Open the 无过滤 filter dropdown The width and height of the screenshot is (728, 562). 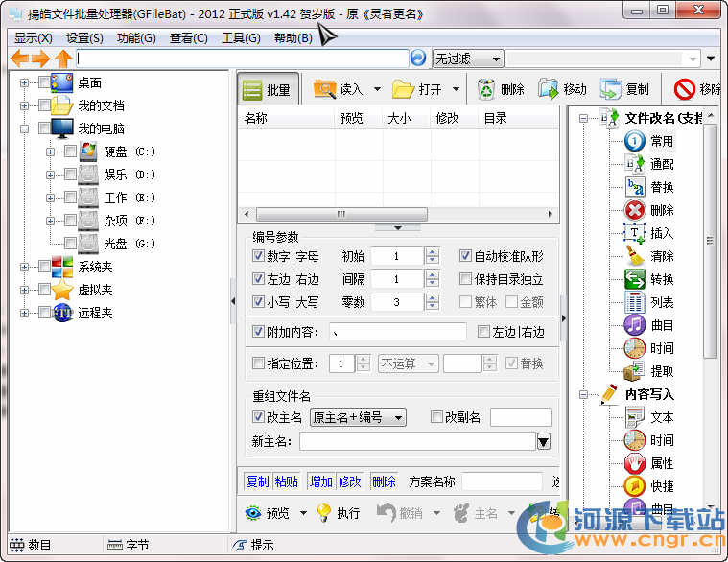(x=467, y=59)
